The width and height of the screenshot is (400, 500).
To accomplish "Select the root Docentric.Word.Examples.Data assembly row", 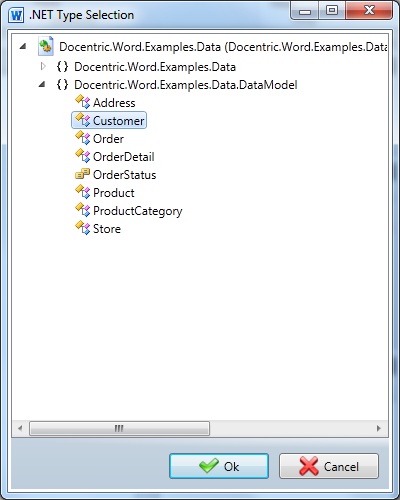I will [223, 47].
